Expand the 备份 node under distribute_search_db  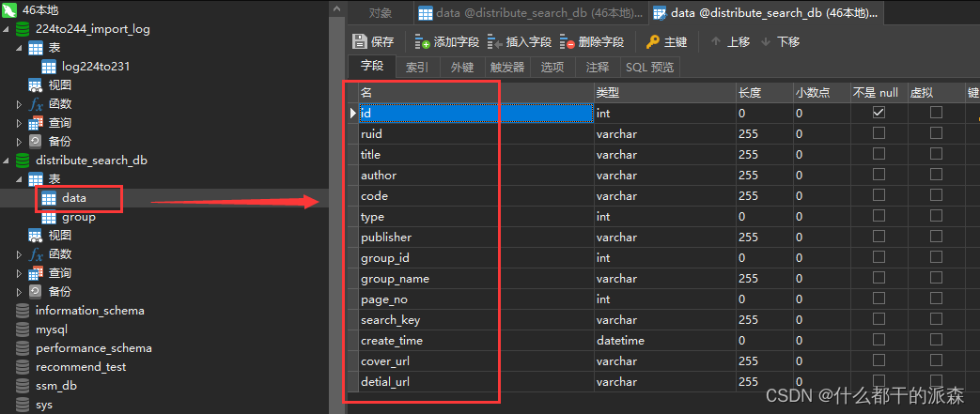[19, 292]
